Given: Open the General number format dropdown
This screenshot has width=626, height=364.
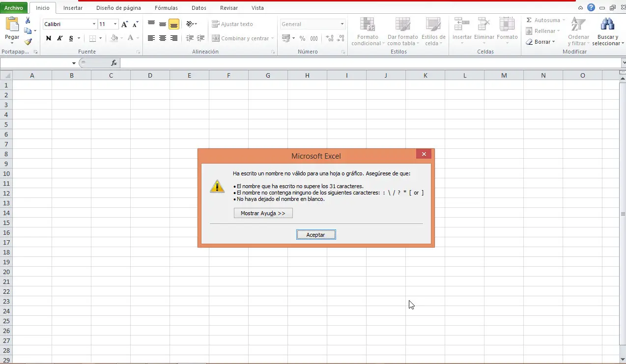Looking at the screenshot, I should 342,24.
